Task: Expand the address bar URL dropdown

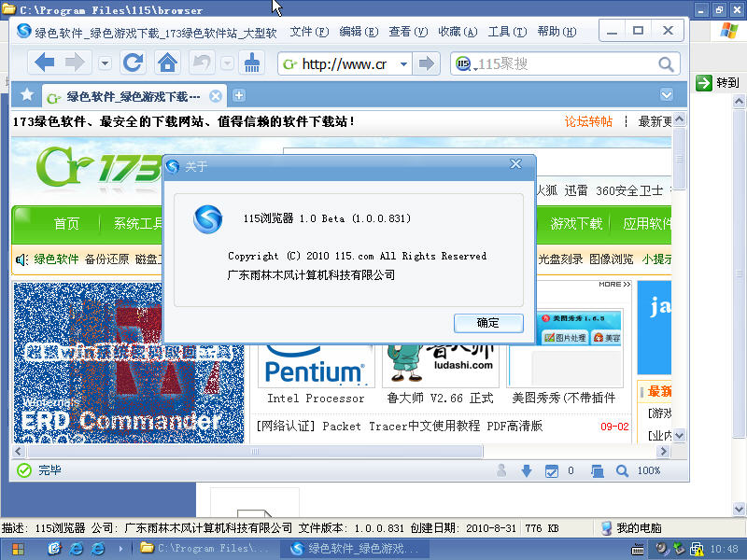Action: [x=403, y=63]
